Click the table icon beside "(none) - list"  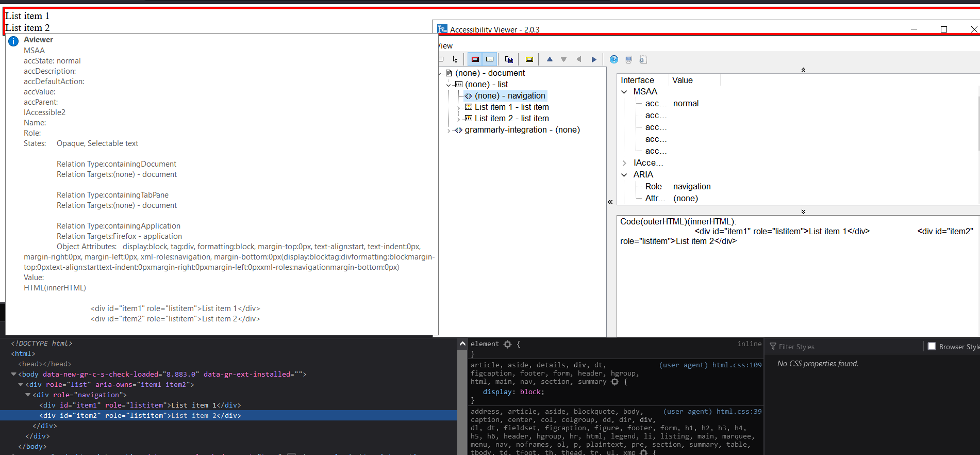pos(459,85)
